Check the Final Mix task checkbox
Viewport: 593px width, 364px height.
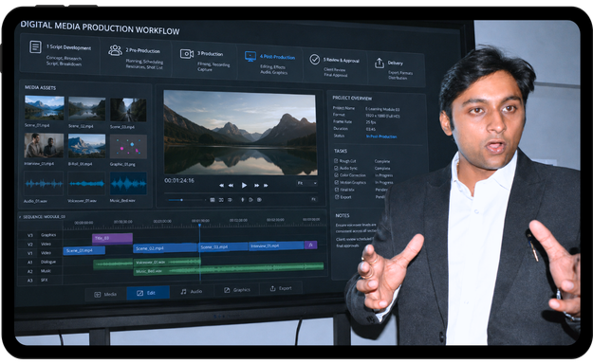pos(337,190)
